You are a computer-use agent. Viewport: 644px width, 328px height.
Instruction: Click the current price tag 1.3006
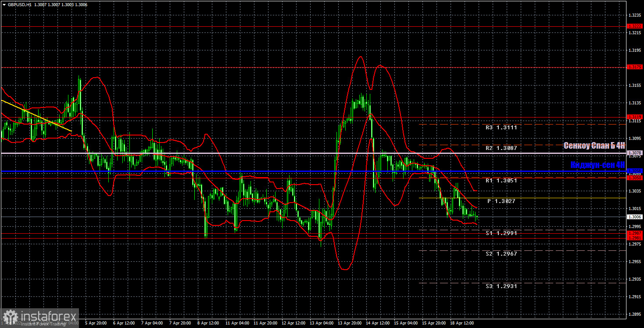635,217
